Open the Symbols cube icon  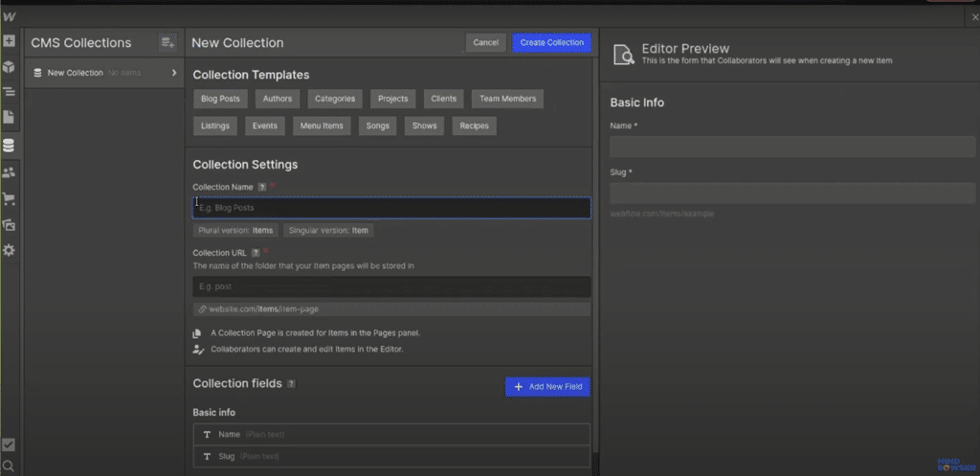(x=9, y=67)
